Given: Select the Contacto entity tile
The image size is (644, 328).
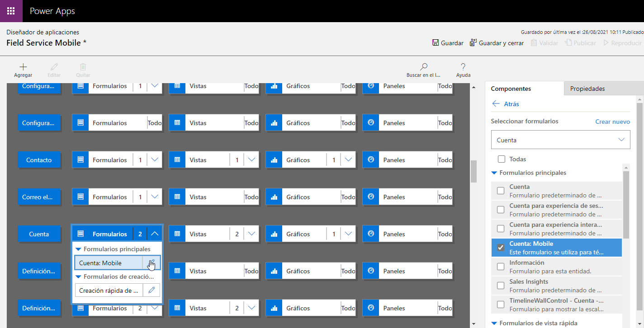Looking at the screenshot, I should coord(39,160).
